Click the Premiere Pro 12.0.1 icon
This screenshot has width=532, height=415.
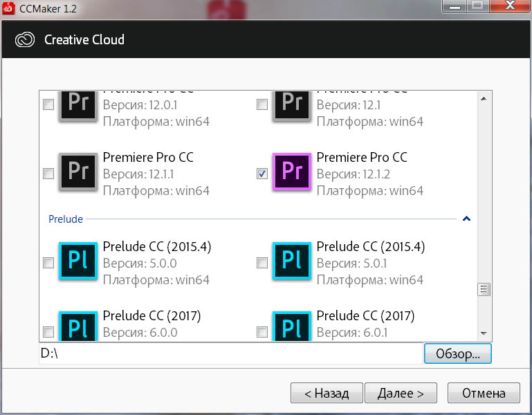pyautogui.click(x=78, y=105)
